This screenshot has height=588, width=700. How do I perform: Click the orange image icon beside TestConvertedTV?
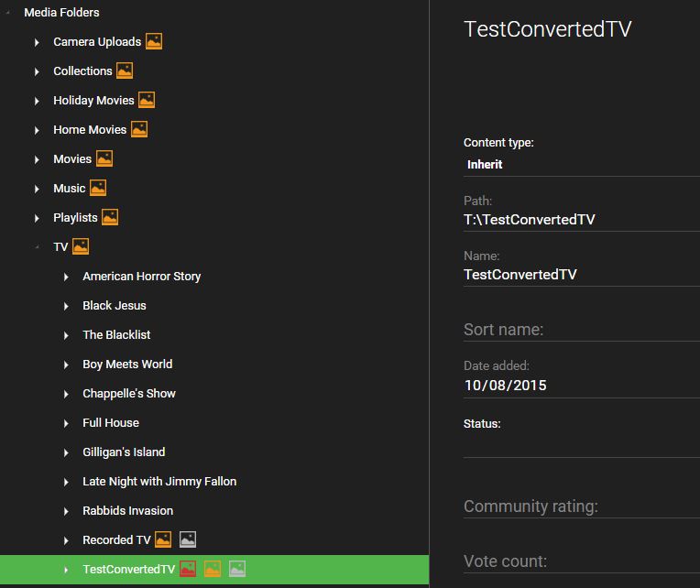pyautogui.click(x=213, y=570)
